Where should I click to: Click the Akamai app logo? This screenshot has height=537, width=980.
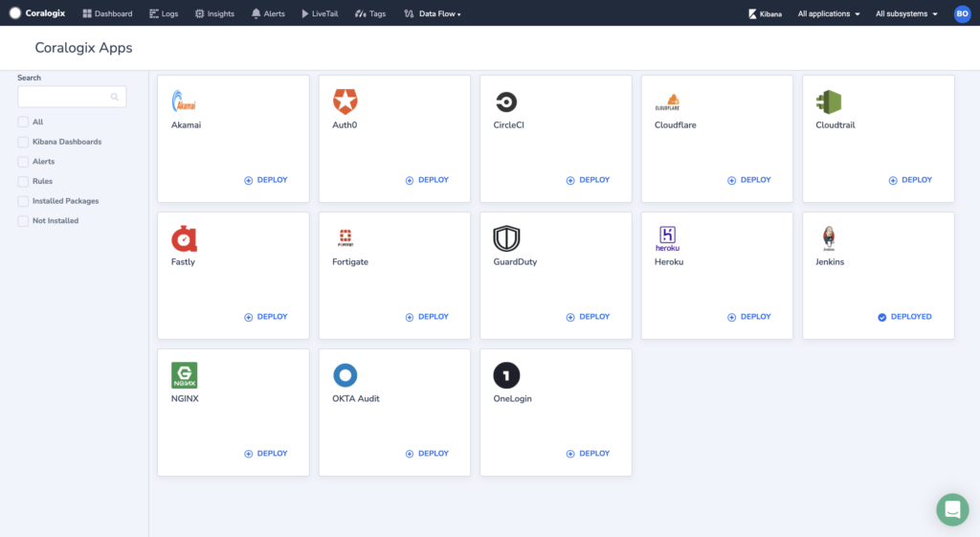[x=184, y=101]
